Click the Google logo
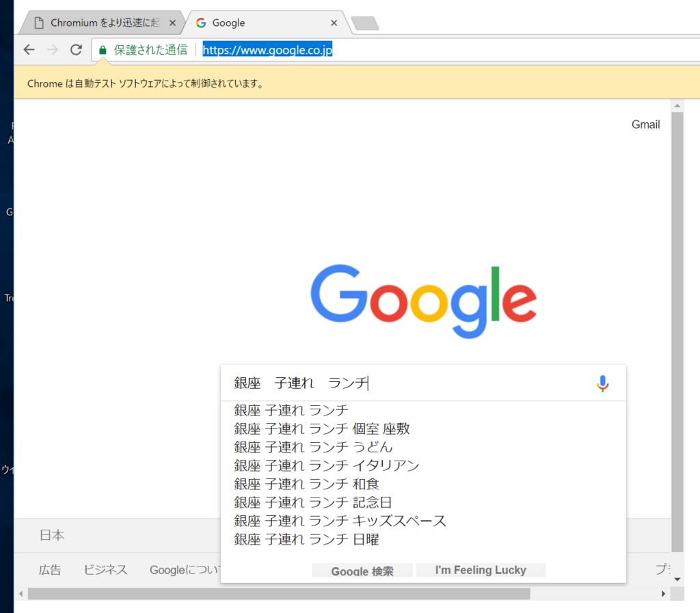Viewport: 700px width, 613px height. tap(424, 301)
